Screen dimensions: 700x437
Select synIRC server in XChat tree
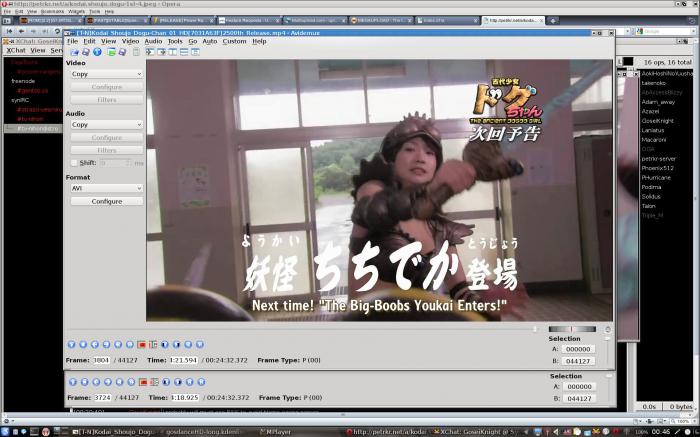[x=20, y=100]
